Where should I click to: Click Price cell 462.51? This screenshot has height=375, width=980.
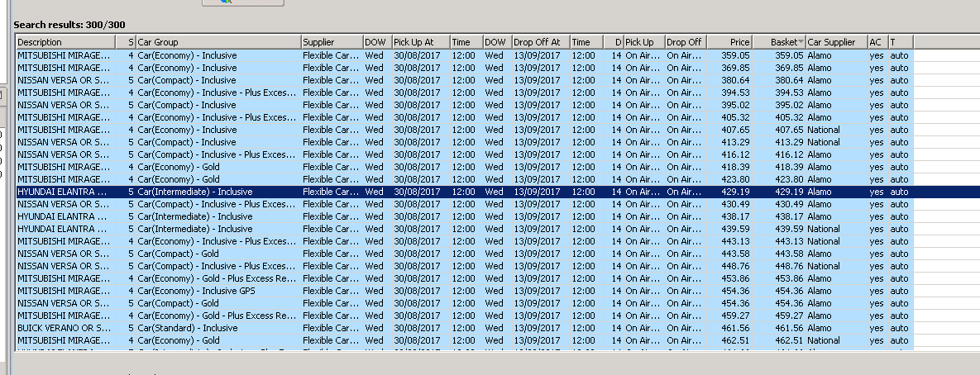click(x=736, y=340)
